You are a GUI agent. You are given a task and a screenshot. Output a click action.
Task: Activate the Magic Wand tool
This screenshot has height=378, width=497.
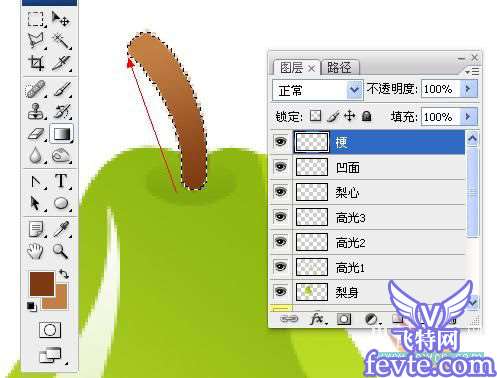pyautogui.click(x=61, y=41)
